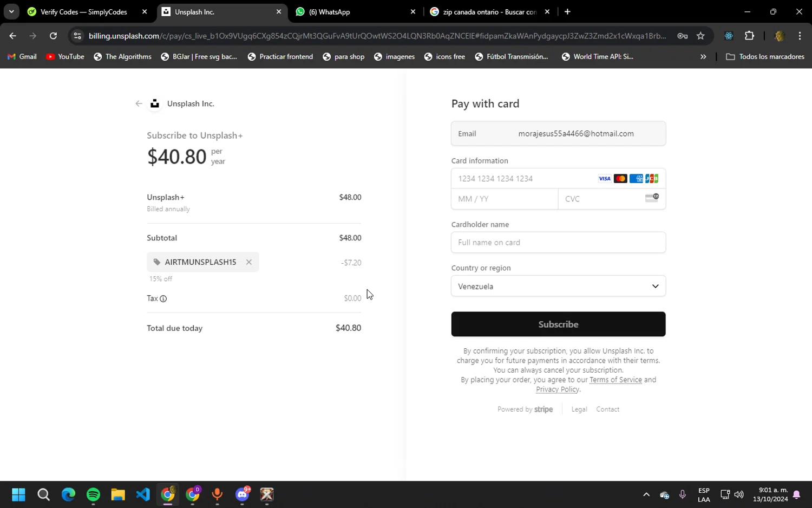This screenshot has width=812, height=508.
Task: Open the volume control in system tray
Action: click(739, 494)
